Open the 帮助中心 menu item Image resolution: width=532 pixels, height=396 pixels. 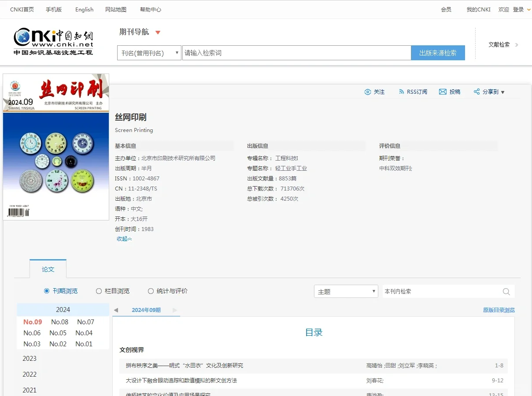[150, 9]
